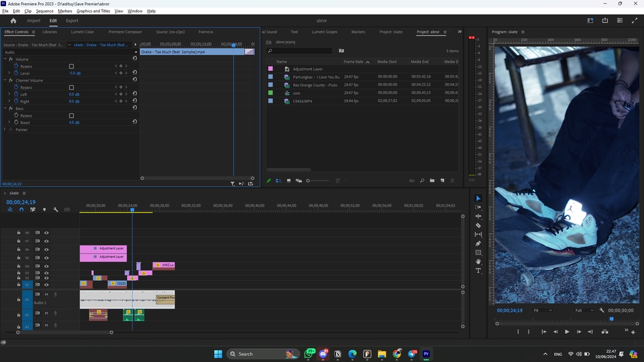Image resolution: width=644 pixels, height=362 pixels.
Task: Select the Type tool
Action: click(x=478, y=270)
